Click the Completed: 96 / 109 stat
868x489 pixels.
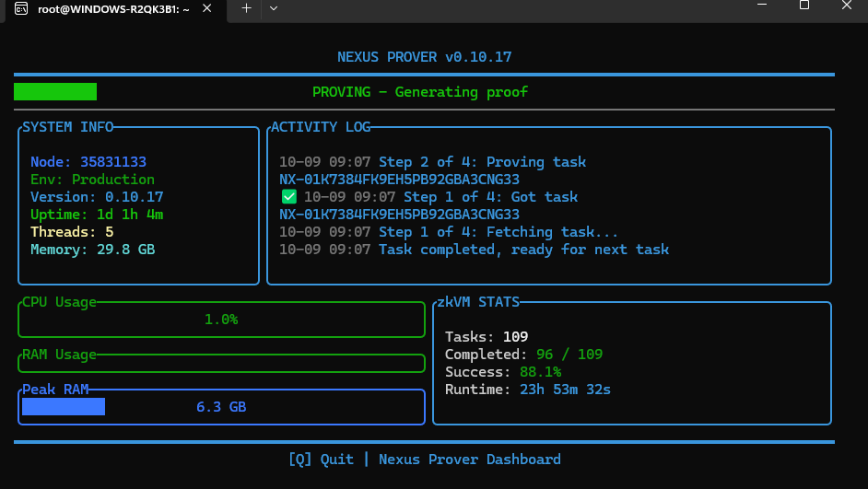click(x=523, y=355)
